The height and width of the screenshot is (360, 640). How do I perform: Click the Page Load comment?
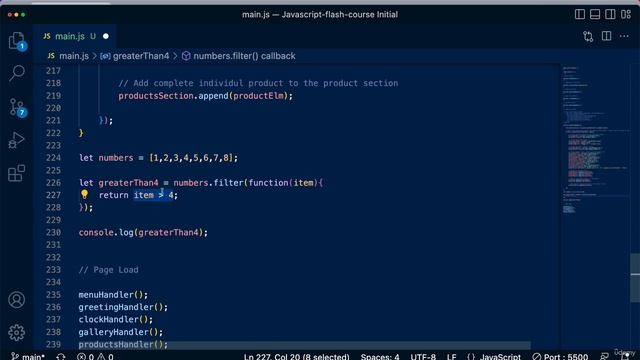point(108,270)
